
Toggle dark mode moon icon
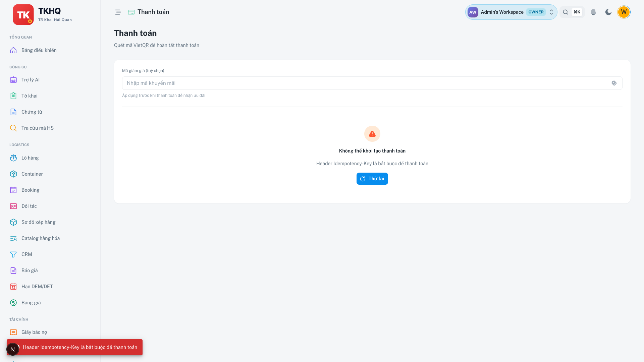coord(608,12)
